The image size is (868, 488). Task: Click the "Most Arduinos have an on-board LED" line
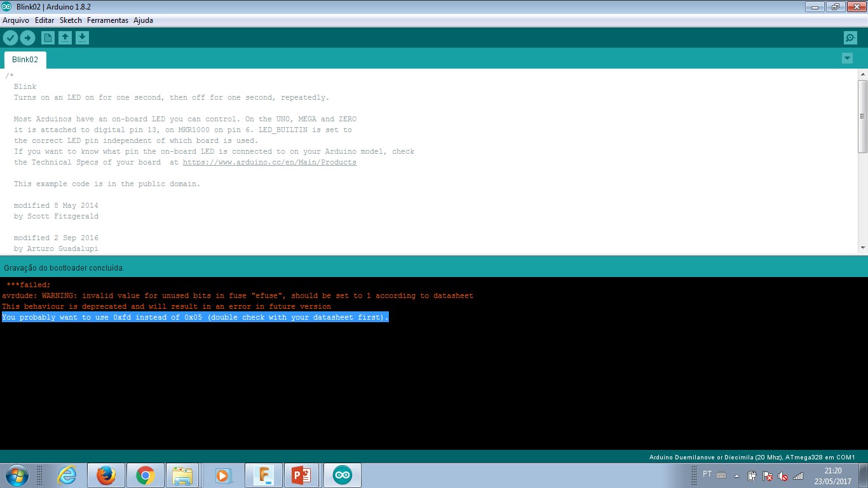pos(185,119)
